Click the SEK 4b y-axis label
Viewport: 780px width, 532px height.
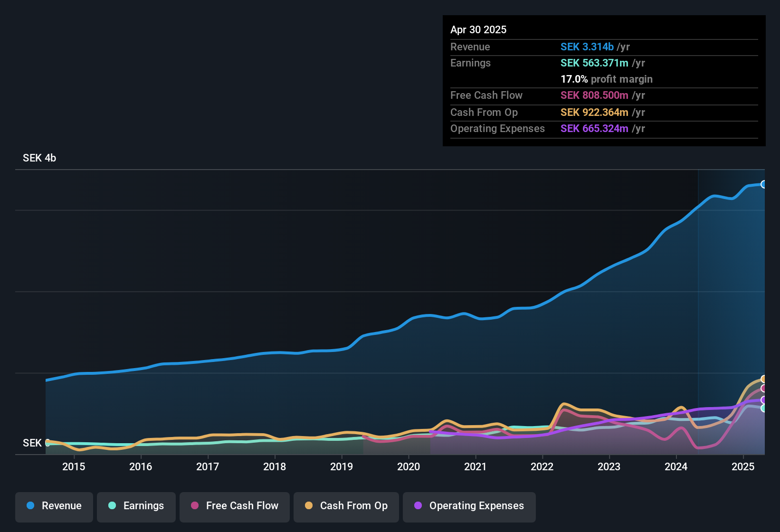coord(39,158)
